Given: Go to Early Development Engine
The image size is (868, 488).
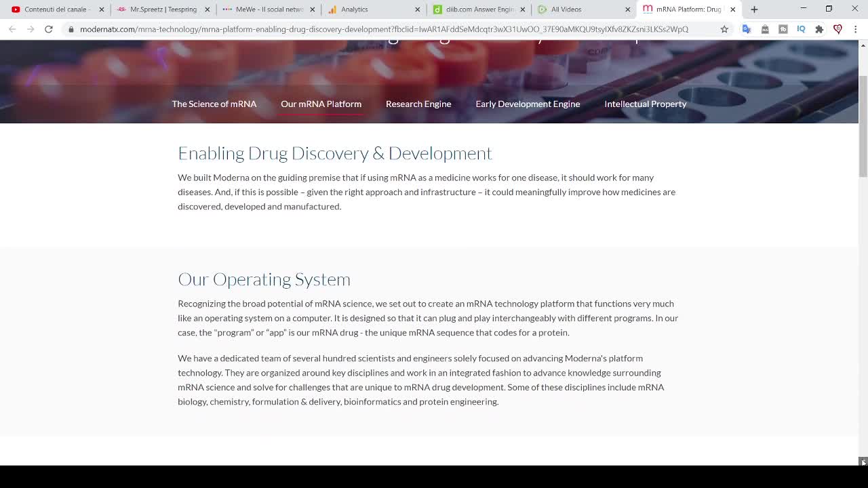Looking at the screenshot, I should (528, 104).
